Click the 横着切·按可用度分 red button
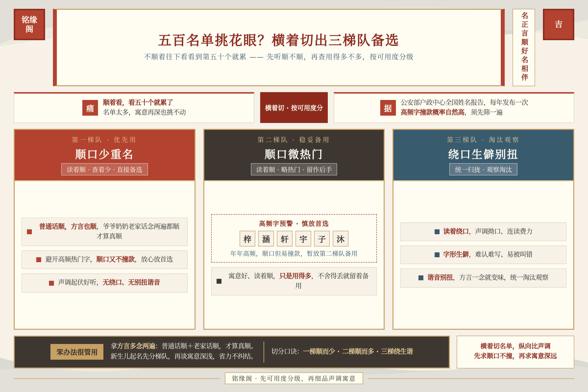Image resolution: width=588 pixels, height=392 pixels. click(294, 108)
